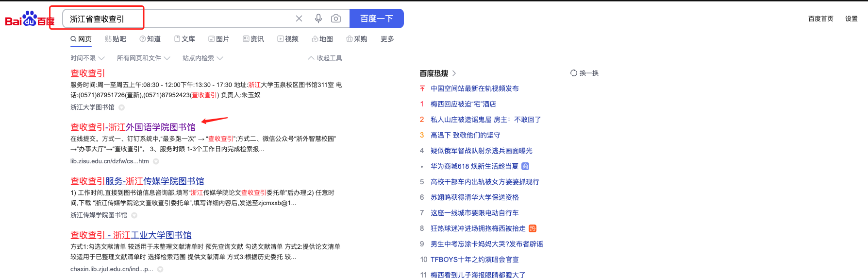Click the icon beside chaxin.lib.zjut.edu.cn URL
Screen dimensions: 868x278
[x=160, y=269]
